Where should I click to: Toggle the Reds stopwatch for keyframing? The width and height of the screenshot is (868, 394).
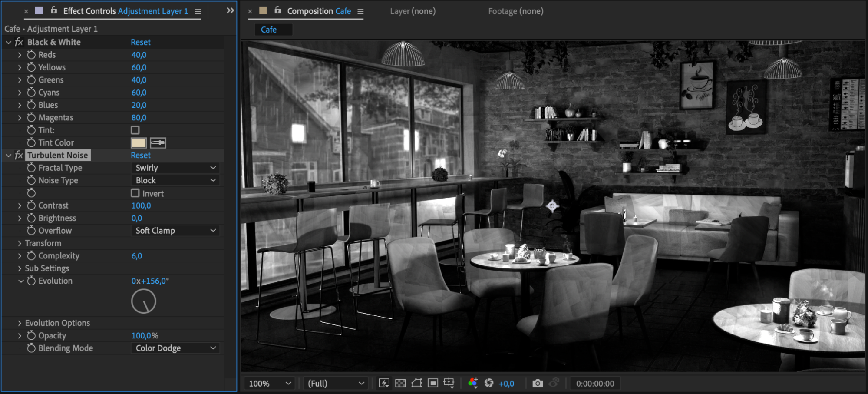[31, 55]
